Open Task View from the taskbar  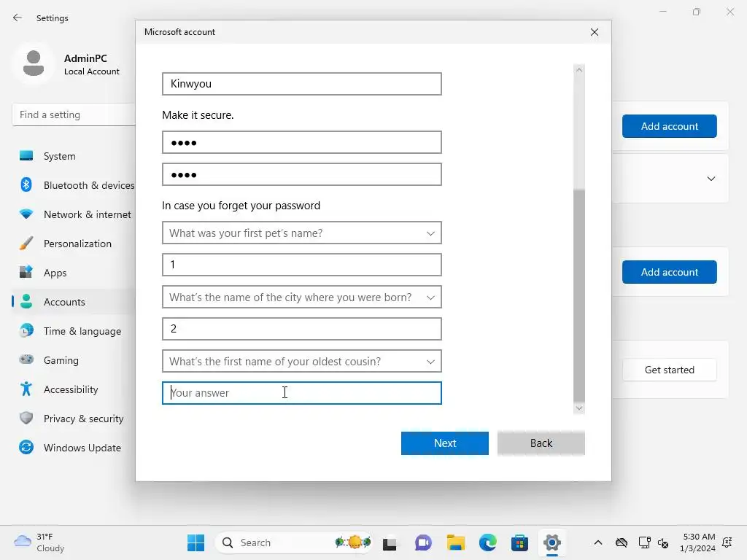(390, 542)
